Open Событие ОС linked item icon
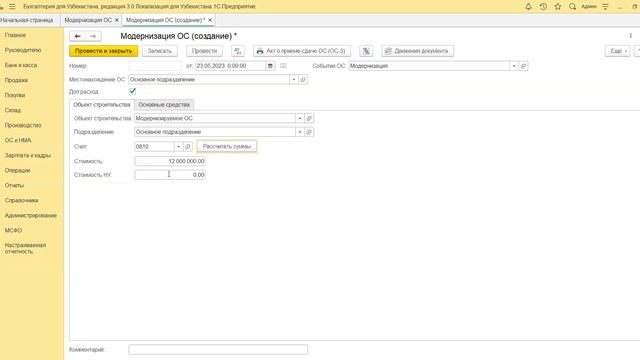640x360 pixels. 523,66
